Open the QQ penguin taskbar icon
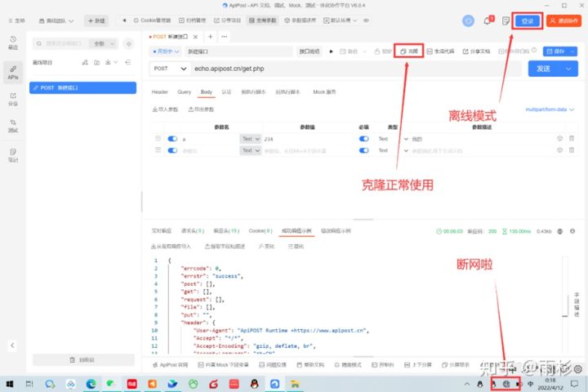This screenshot has height=392, width=588. click(x=254, y=384)
